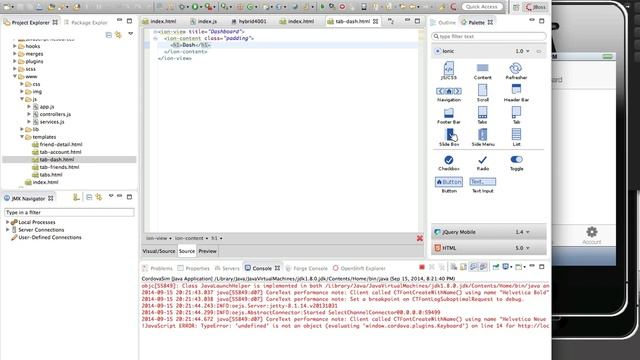Switch to the index.js editor tab
This screenshot has height=360, width=640.
(x=203, y=21)
